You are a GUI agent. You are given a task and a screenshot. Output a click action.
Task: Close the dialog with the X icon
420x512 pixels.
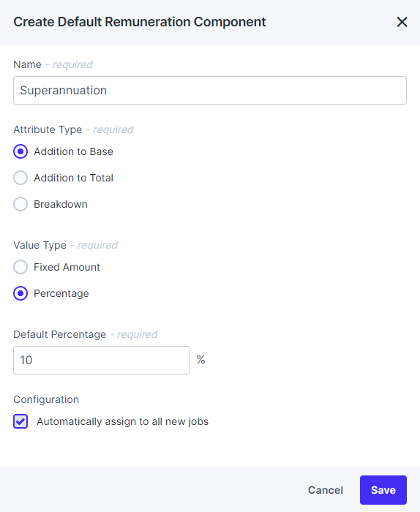coord(402,22)
